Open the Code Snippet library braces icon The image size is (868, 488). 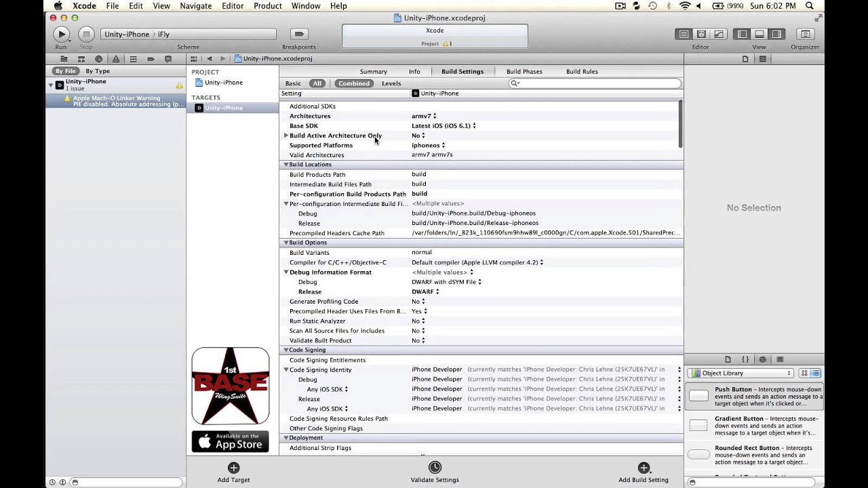[745, 359]
